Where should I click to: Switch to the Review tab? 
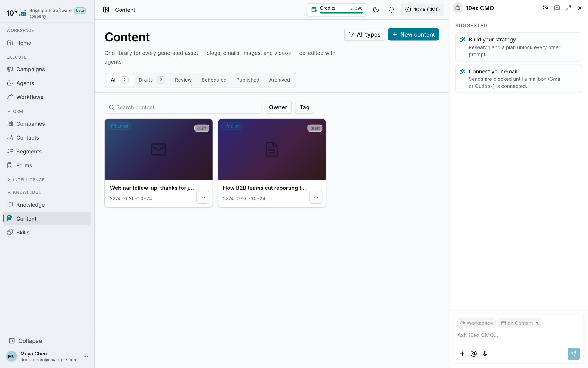pyautogui.click(x=183, y=80)
